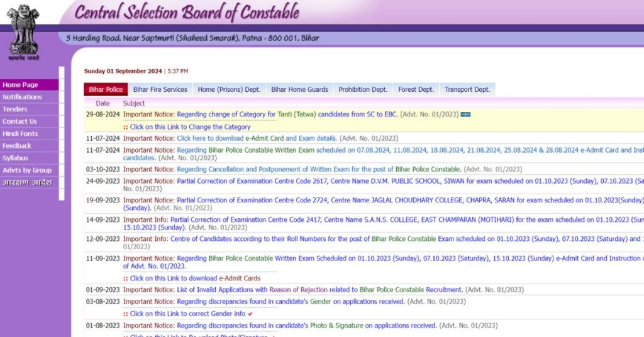The width and height of the screenshot is (644, 337).
Task: Click the Date column header
Action: [103, 104]
